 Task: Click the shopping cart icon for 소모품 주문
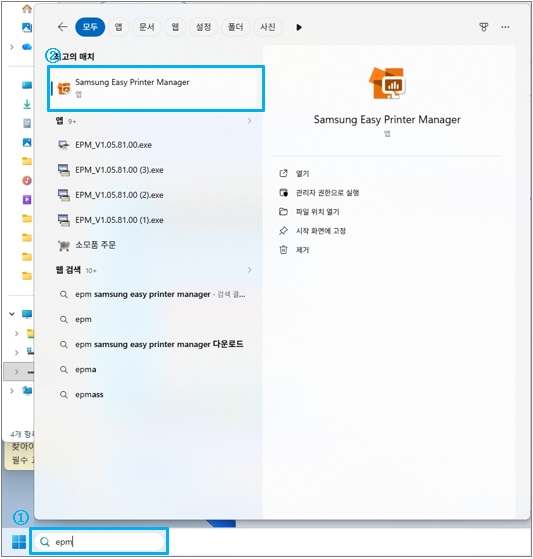64,246
